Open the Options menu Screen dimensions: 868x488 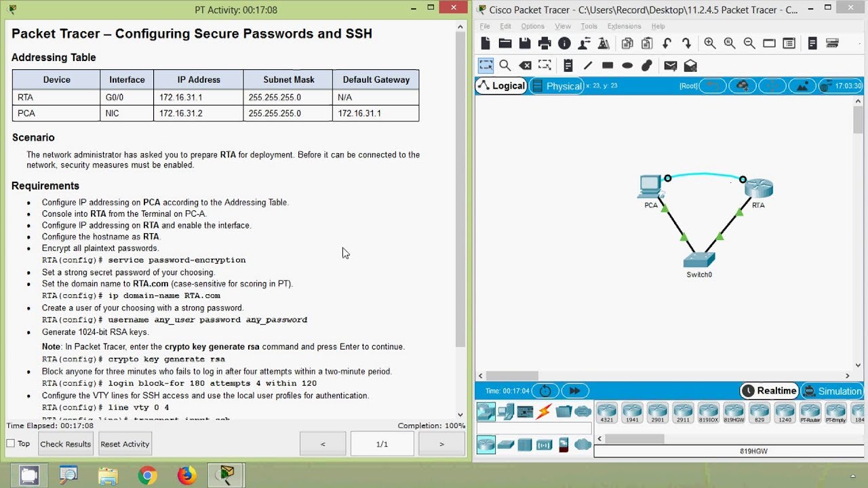click(x=533, y=26)
